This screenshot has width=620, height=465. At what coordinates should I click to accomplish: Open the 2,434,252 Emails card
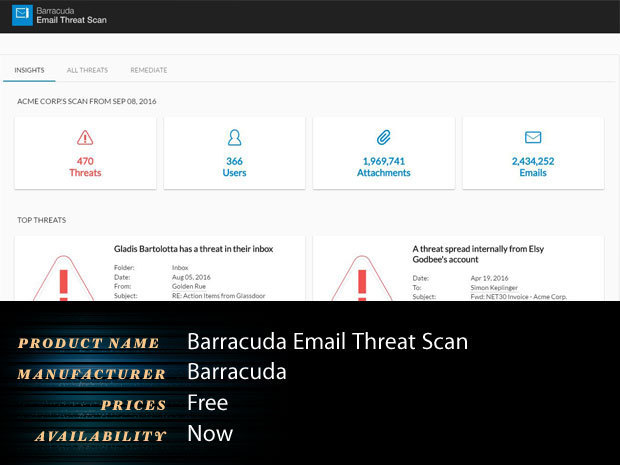533,153
